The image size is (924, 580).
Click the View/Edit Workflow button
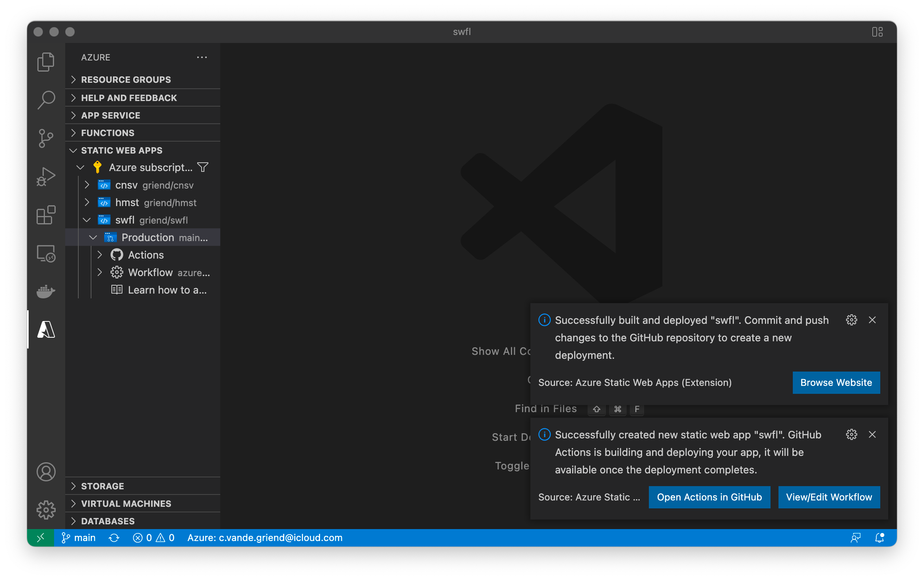pos(829,497)
